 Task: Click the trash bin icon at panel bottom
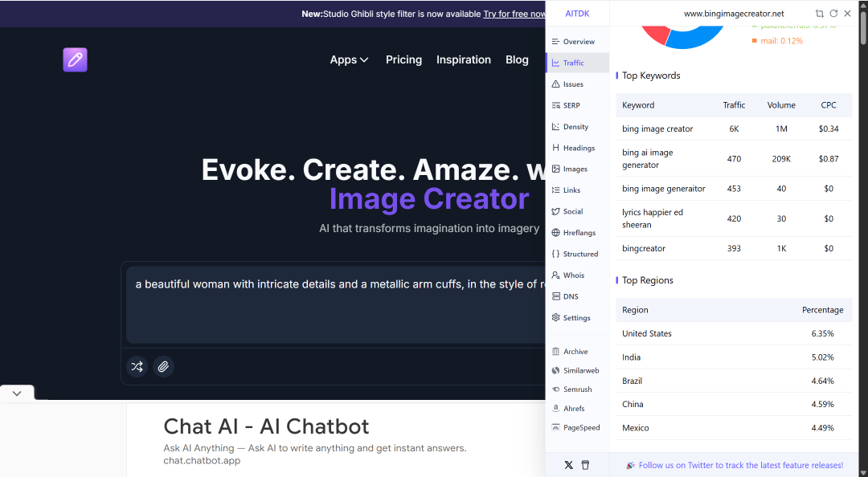585,465
